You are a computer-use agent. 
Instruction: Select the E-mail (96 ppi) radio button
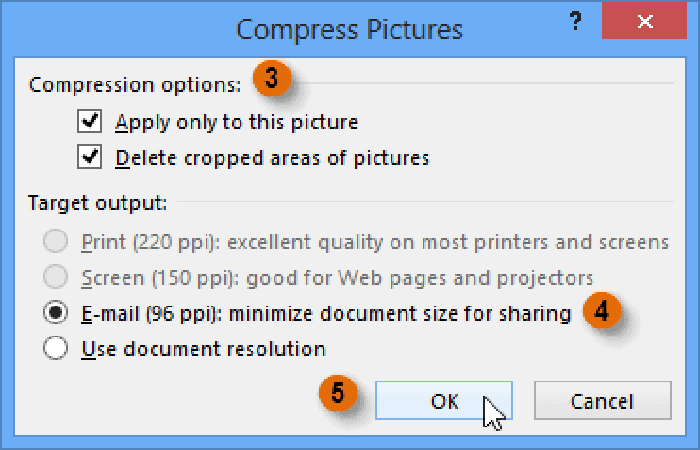57,313
